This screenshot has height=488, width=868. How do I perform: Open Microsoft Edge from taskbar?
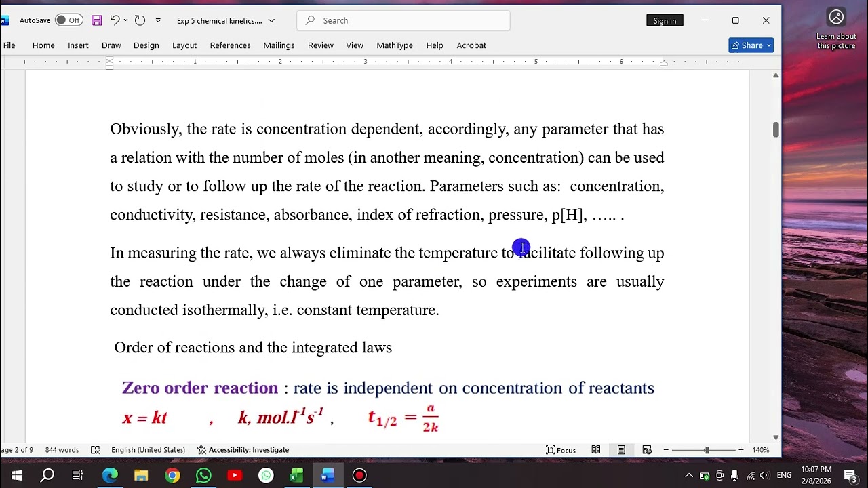click(110, 476)
